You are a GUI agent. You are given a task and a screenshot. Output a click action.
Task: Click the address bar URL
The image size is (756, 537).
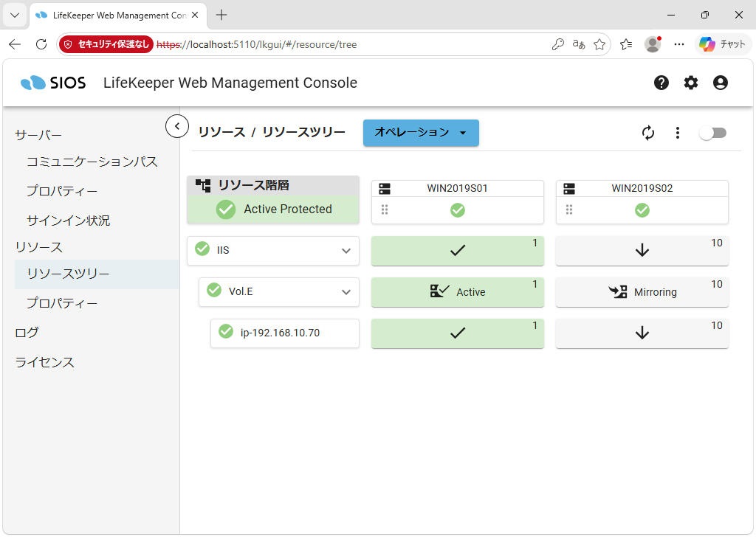coord(256,44)
